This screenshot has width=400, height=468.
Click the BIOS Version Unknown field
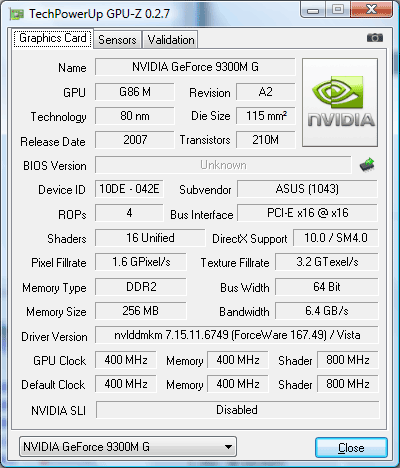click(223, 165)
